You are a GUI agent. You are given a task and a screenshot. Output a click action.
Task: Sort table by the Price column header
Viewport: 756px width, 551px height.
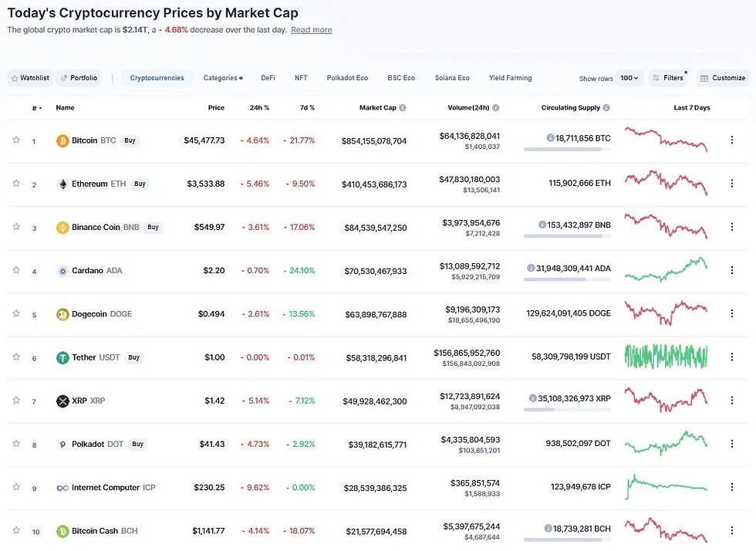tap(216, 107)
